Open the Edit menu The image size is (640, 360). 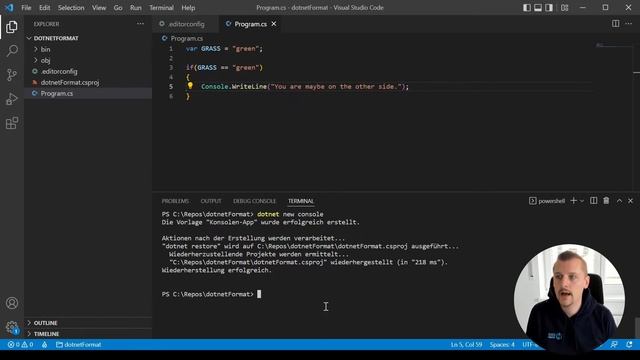click(44, 7)
